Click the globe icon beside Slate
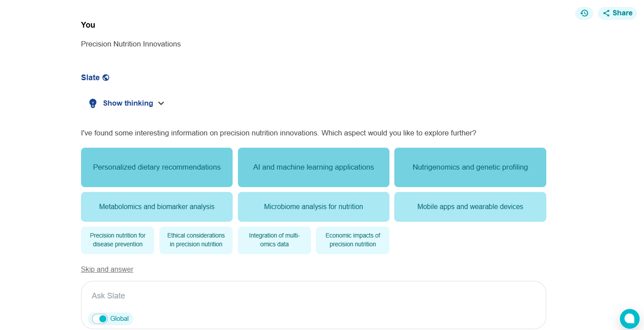Viewport: 644px width, 330px height. tap(106, 78)
